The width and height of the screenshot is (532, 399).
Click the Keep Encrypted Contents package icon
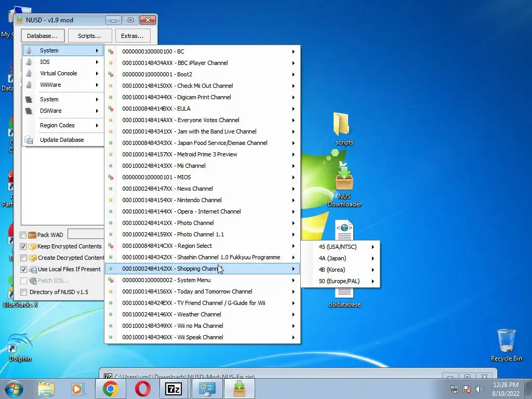(32, 246)
